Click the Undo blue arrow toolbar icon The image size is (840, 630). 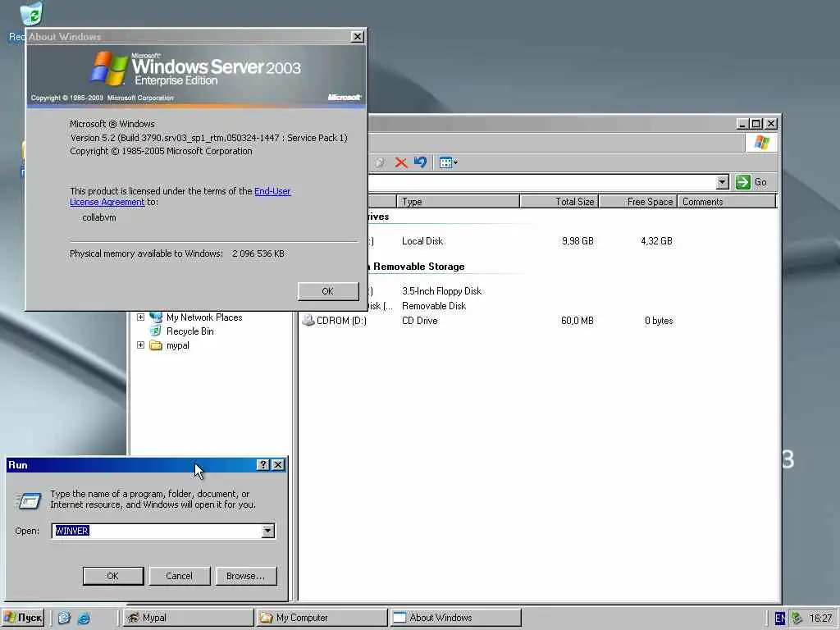(420, 162)
